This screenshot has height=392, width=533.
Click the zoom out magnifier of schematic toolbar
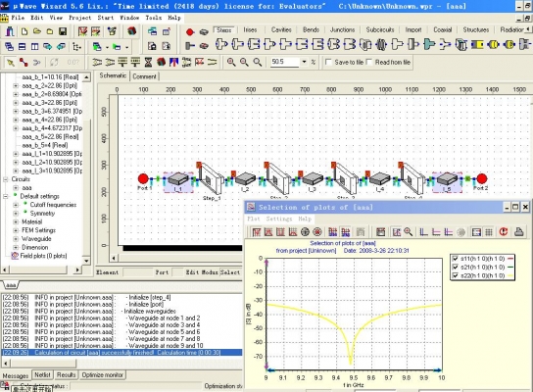tap(244, 62)
